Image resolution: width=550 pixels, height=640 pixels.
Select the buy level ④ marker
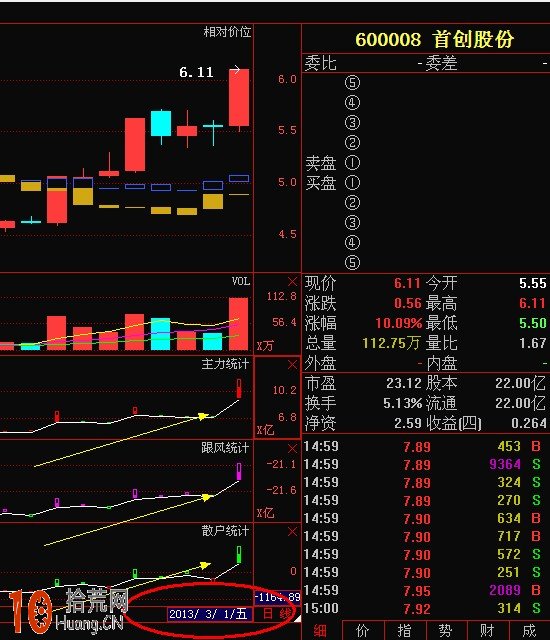pyautogui.click(x=353, y=242)
